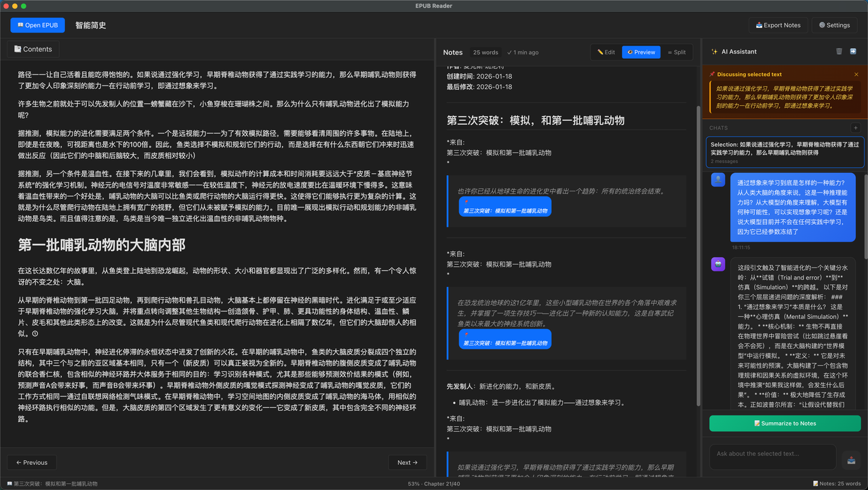Start a new chat with the plus button
This screenshot has height=490, width=868.
(855, 128)
